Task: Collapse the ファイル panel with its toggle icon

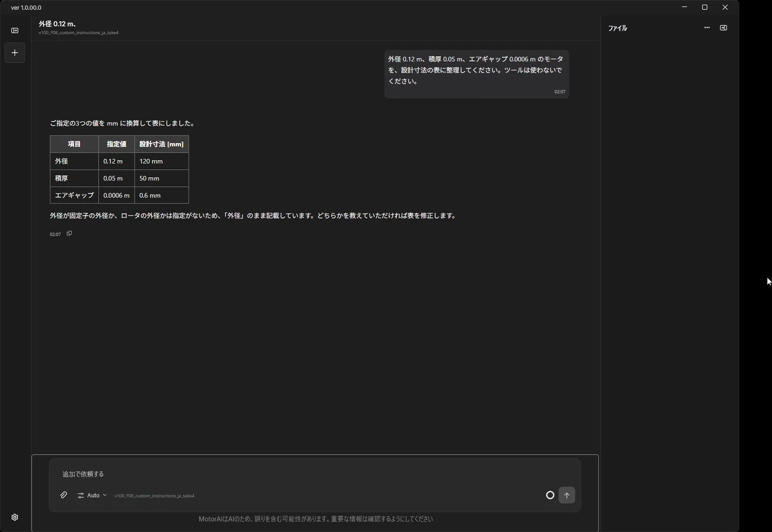Action: pyautogui.click(x=723, y=28)
